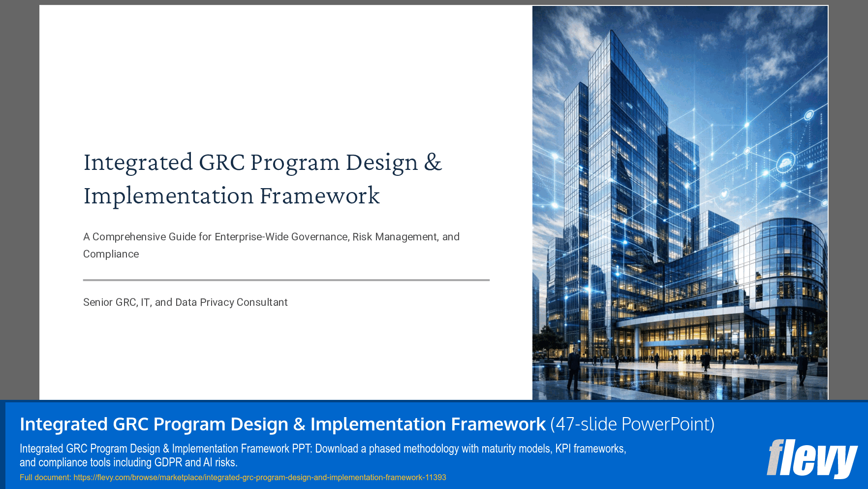Click the slide title text
The height and width of the screenshot is (489, 868).
click(263, 178)
